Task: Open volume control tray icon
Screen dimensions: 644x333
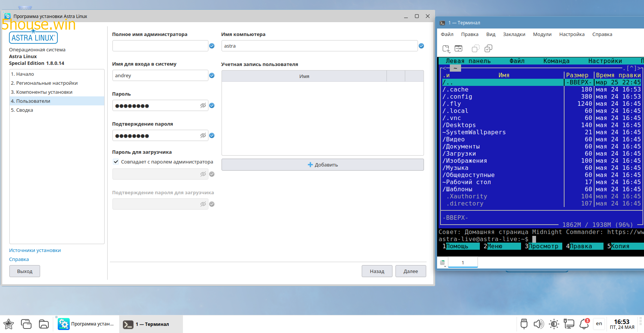Action: point(539,324)
